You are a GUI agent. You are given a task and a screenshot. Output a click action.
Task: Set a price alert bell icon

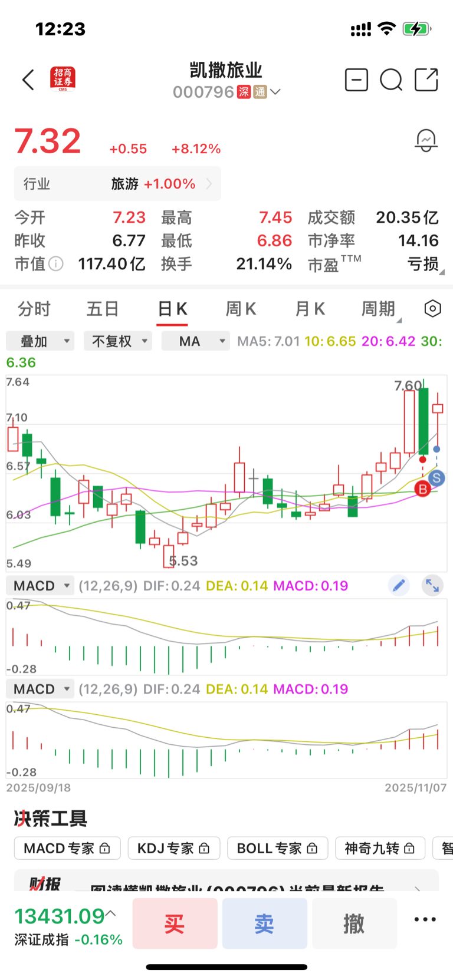[426, 141]
